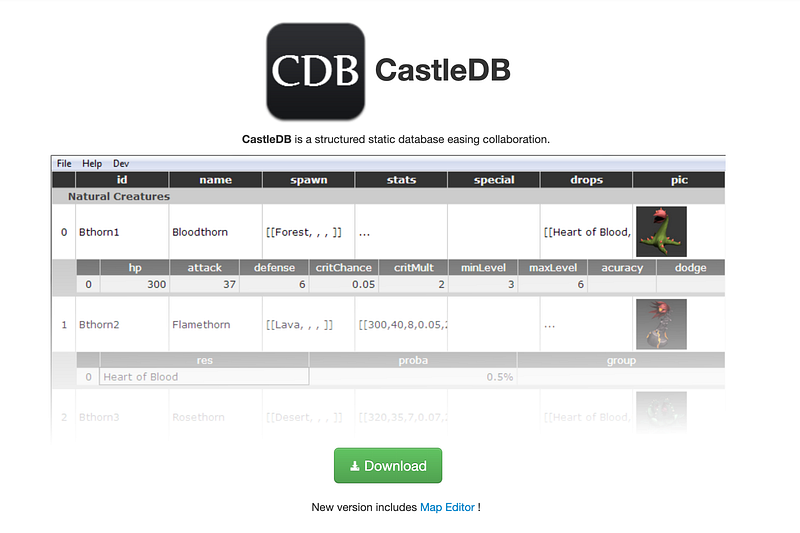Image resolution: width=800 pixels, height=533 pixels.
Task: Open the Dev menu
Action: coord(121,164)
